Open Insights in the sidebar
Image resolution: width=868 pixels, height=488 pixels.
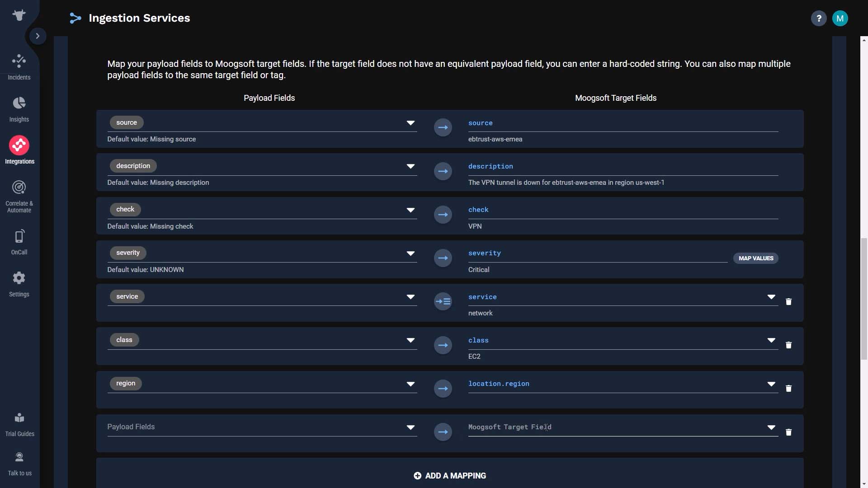point(19,109)
